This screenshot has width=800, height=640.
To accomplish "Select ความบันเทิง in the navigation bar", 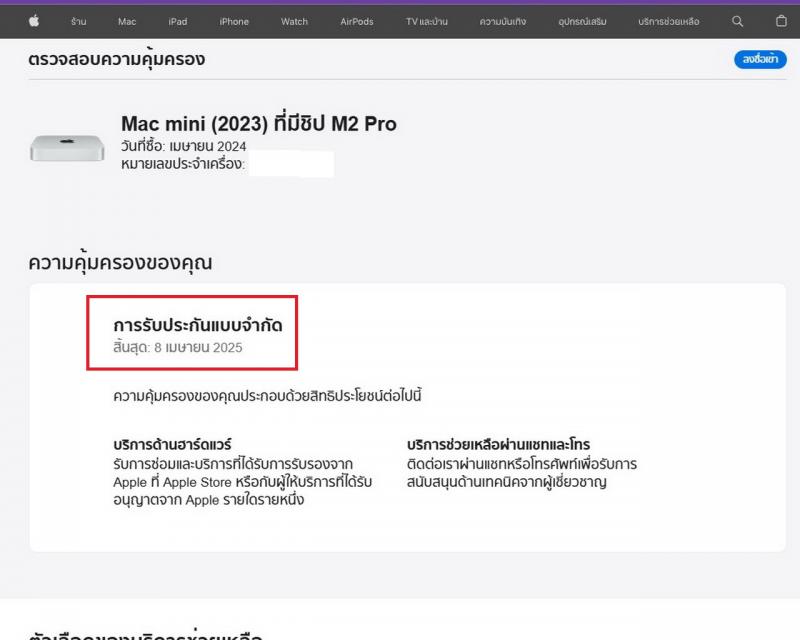I will pos(503,21).
